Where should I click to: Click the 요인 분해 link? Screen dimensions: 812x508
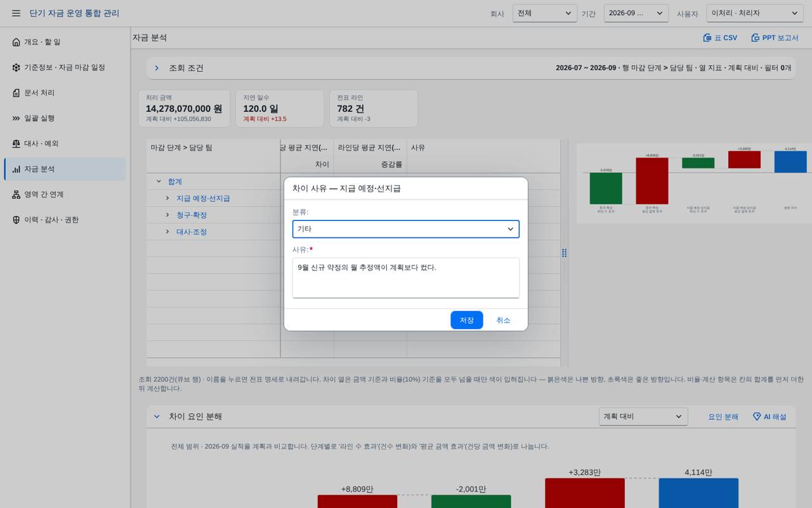[x=723, y=417]
